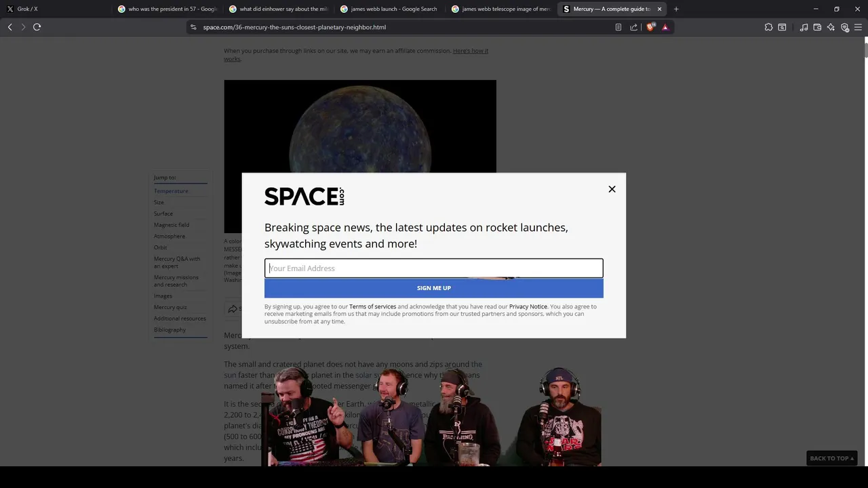Jump to Additional resources section

pos(180,319)
